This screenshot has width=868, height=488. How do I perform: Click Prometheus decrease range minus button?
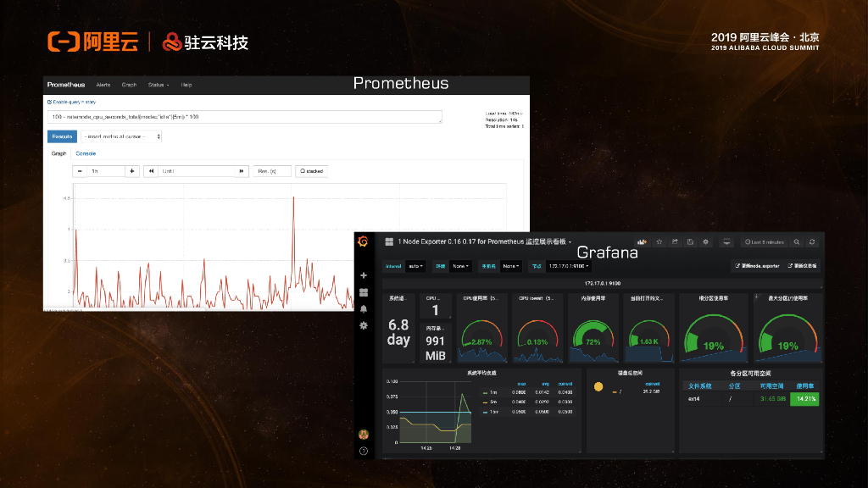80,171
